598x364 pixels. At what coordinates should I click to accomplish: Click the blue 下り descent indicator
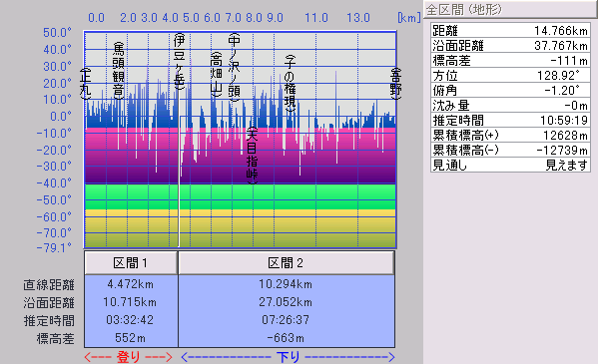[x=288, y=357]
